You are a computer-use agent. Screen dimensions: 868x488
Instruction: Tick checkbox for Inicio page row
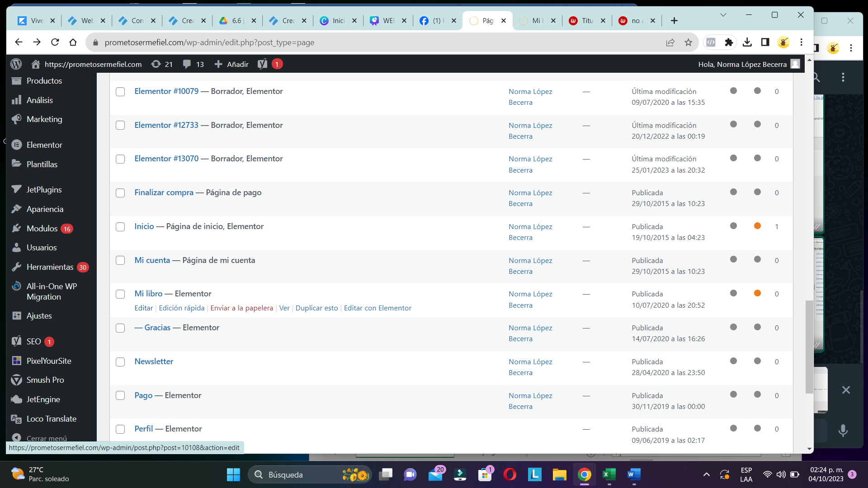click(120, 227)
